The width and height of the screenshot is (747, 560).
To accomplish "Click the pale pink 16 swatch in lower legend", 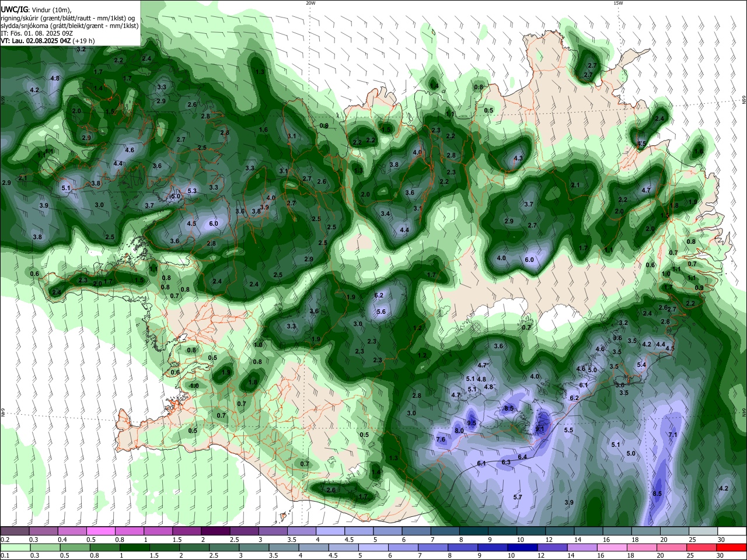I will [x=612, y=548].
